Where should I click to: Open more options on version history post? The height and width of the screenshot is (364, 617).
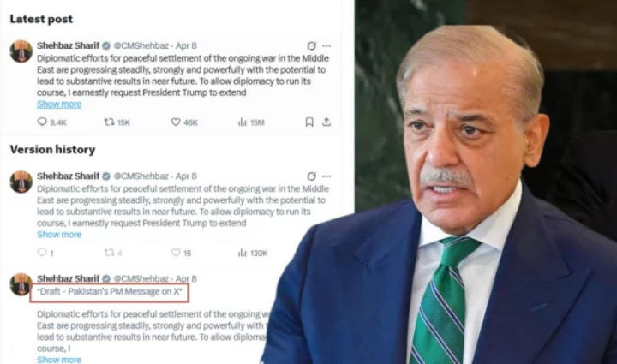(326, 176)
